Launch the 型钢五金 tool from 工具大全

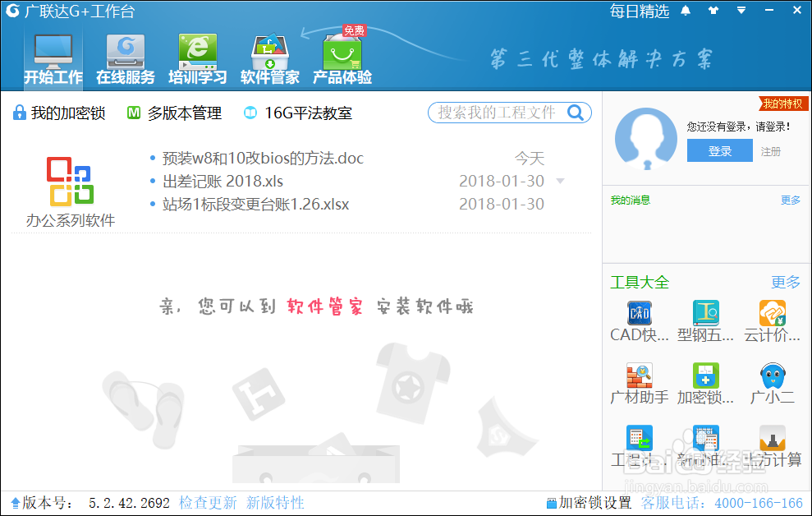click(705, 313)
